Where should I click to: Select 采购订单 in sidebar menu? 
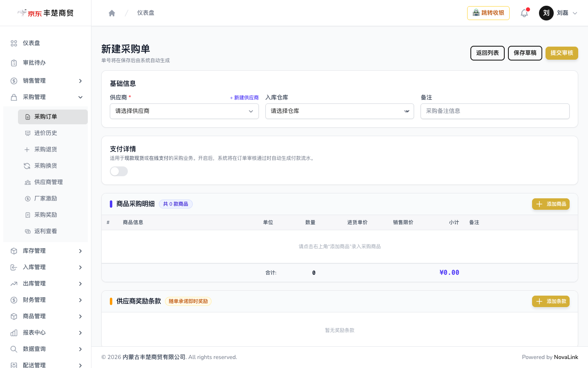[53, 117]
